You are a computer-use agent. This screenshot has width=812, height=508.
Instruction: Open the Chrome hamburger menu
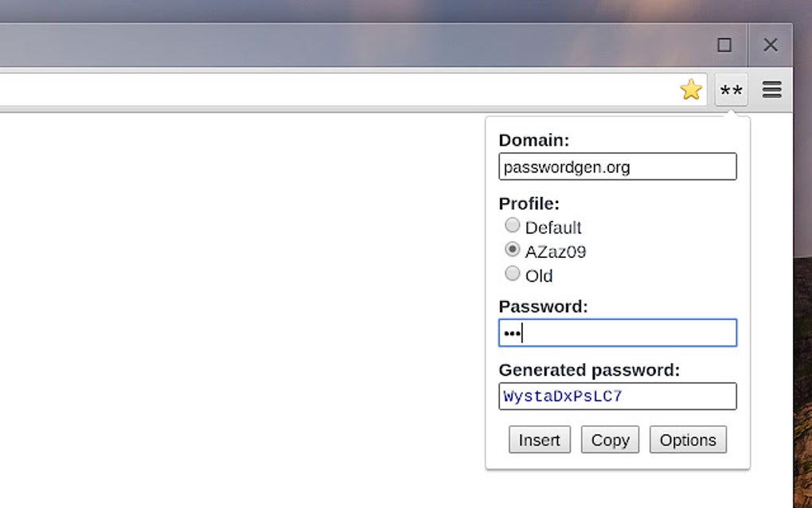point(771,89)
